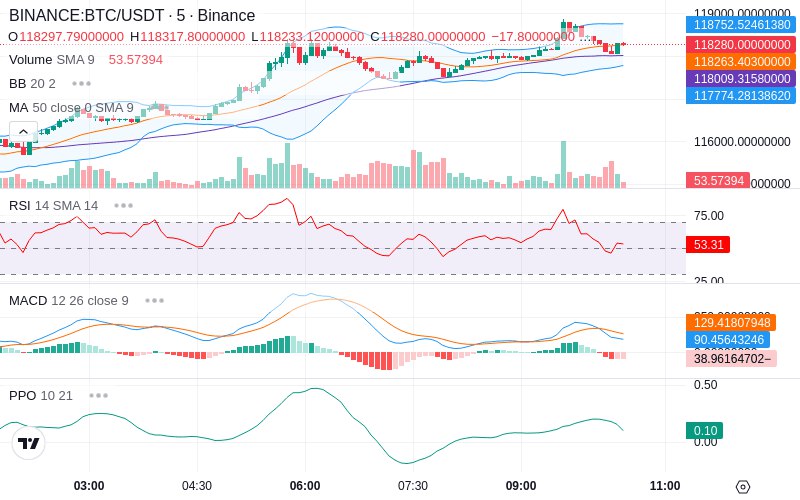Click the TradingView logo icon
This screenshot has height=500, width=800.
29,443
